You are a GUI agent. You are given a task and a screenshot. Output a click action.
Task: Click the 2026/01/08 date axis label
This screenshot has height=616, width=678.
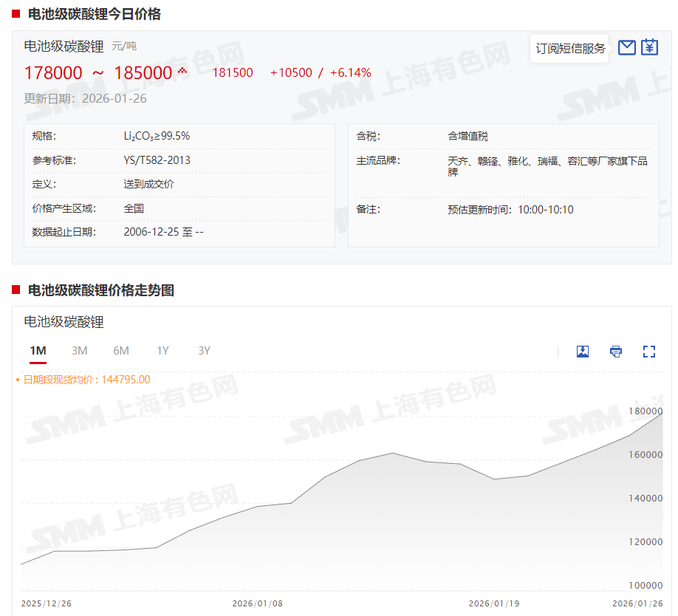point(257,603)
